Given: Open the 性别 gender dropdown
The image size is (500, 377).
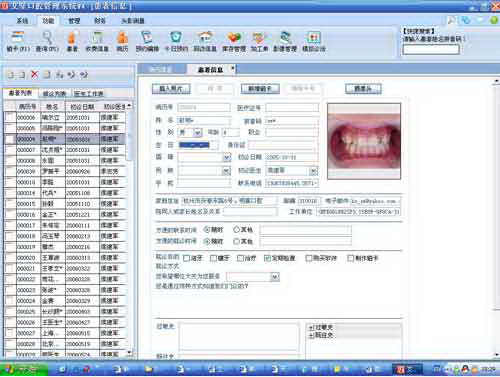Looking at the screenshot, I should pos(198,133).
